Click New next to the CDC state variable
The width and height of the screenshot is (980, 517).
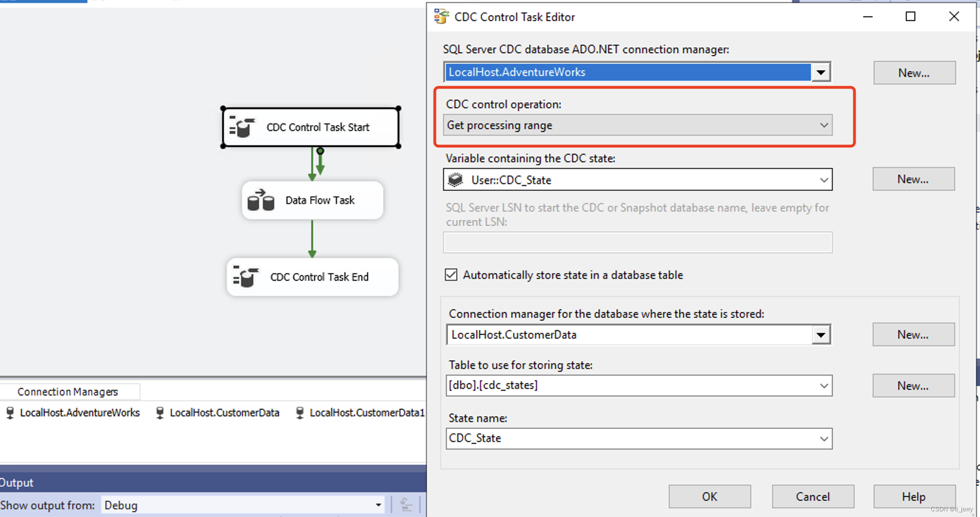click(x=913, y=179)
